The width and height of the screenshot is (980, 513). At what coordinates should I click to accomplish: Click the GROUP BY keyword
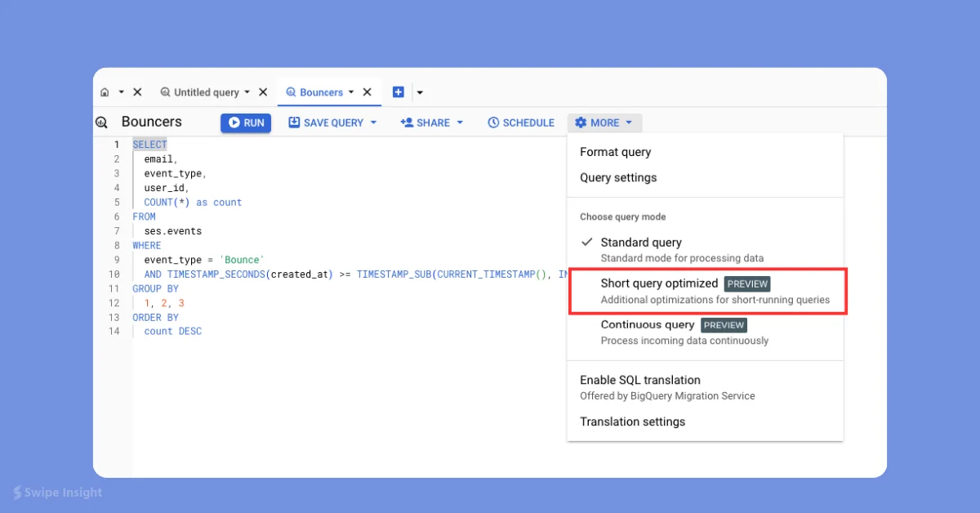coord(155,288)
